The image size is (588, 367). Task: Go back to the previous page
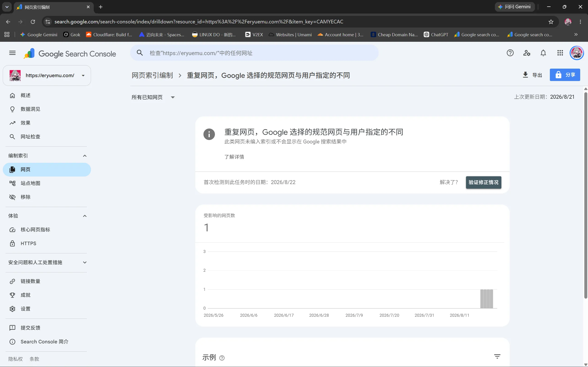tap(8, 22)
